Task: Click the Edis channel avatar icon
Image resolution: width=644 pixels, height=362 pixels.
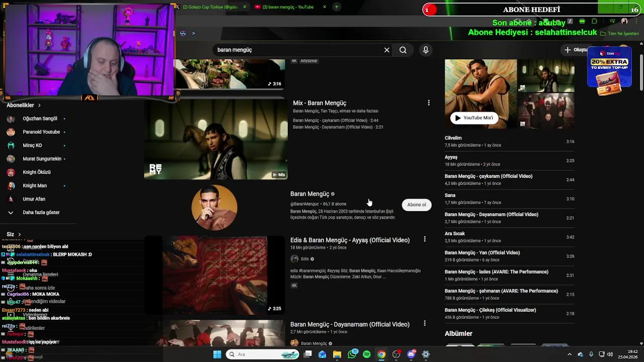Action: pos(294,259)
